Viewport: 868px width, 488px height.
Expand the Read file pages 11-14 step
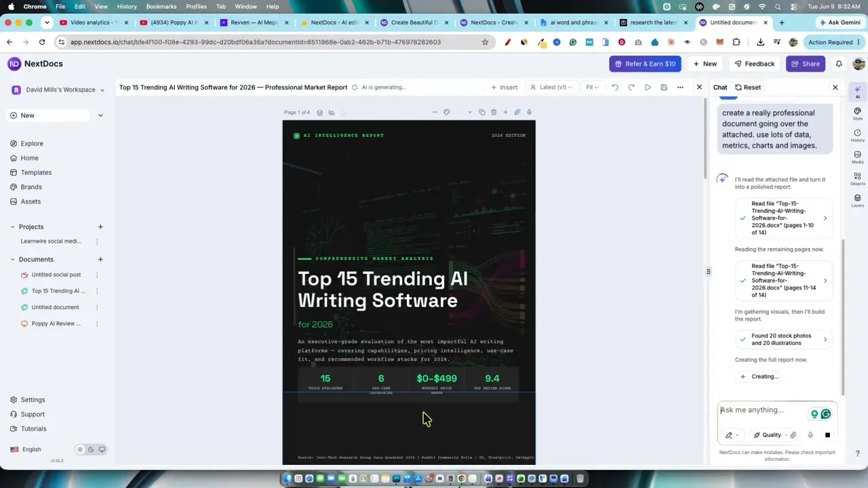[784, 281]
